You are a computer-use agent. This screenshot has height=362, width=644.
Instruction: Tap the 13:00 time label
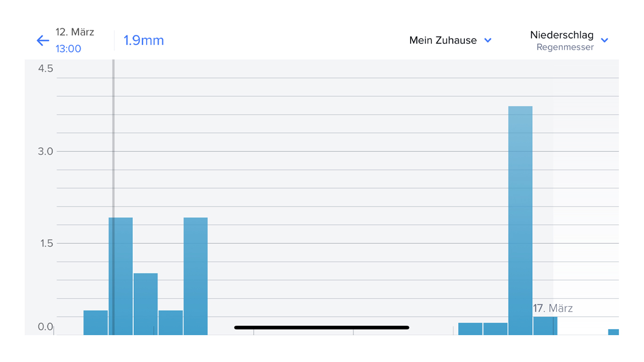(68, 49)
